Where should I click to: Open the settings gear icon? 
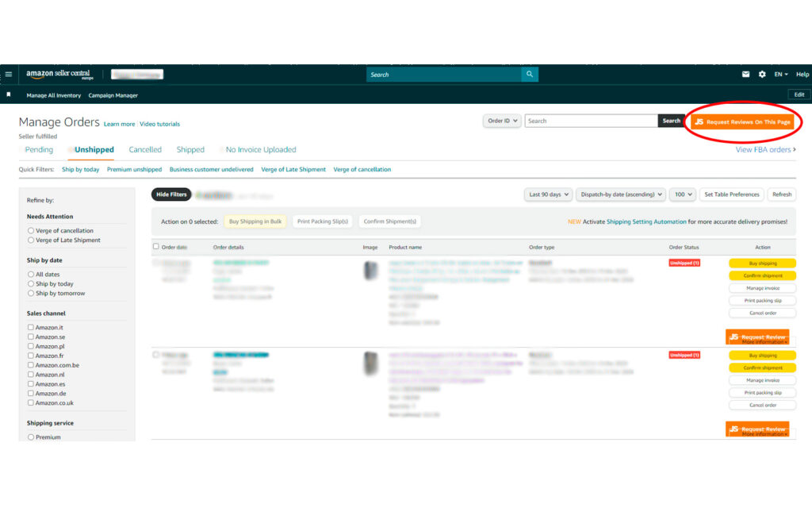point(762,75)
